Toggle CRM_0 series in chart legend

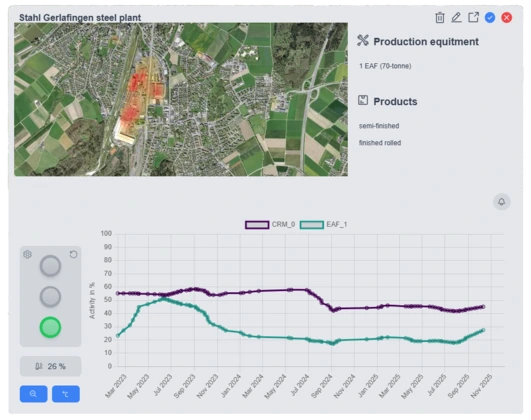pos(270,225)
